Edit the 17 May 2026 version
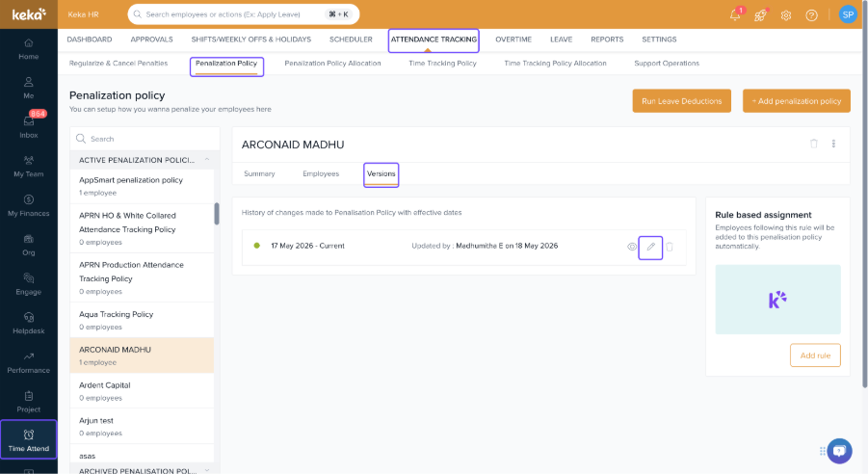The height and width of the screenshot is (474, 868). 651,247
